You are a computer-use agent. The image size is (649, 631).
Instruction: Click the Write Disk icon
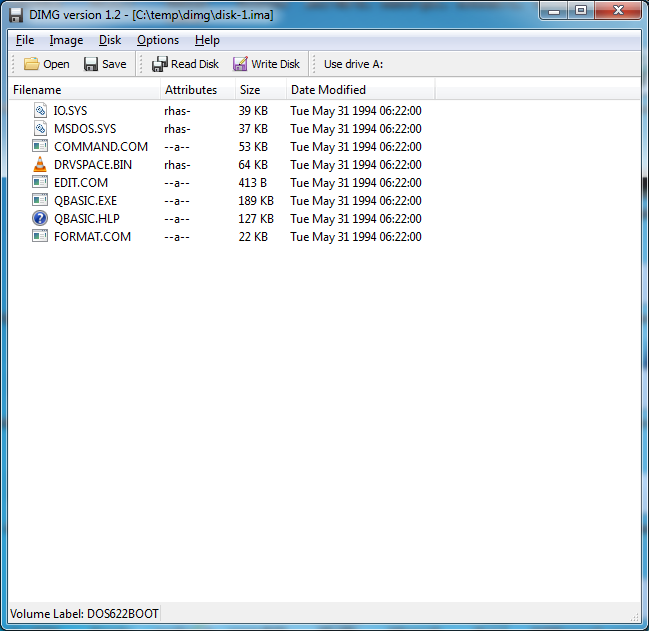240,64
